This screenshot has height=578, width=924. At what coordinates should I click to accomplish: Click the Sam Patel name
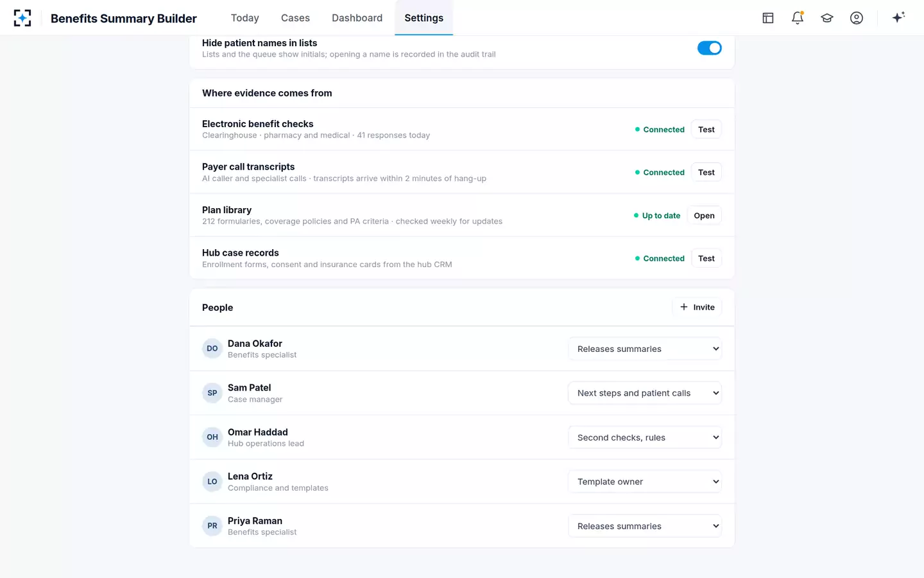(x=249, y=388)
